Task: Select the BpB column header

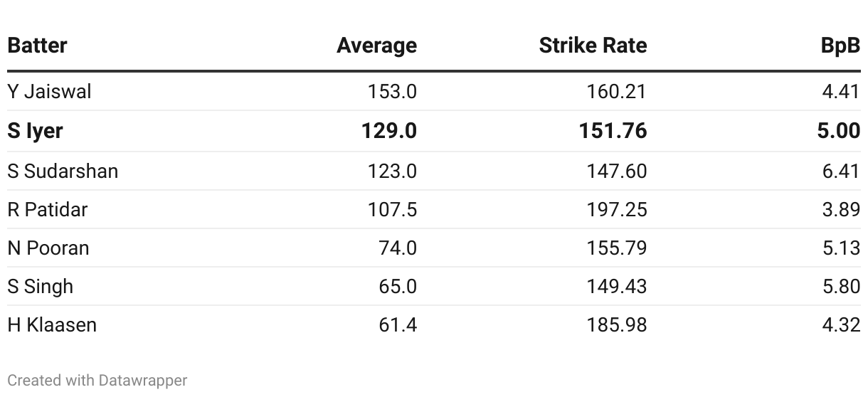Action: (840, 46)
